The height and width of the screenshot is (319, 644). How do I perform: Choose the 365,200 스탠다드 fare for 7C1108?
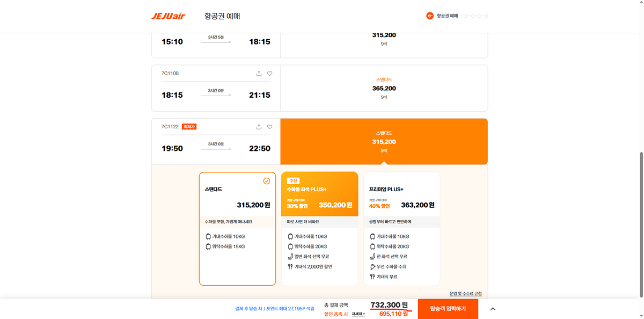pos(384,88)
